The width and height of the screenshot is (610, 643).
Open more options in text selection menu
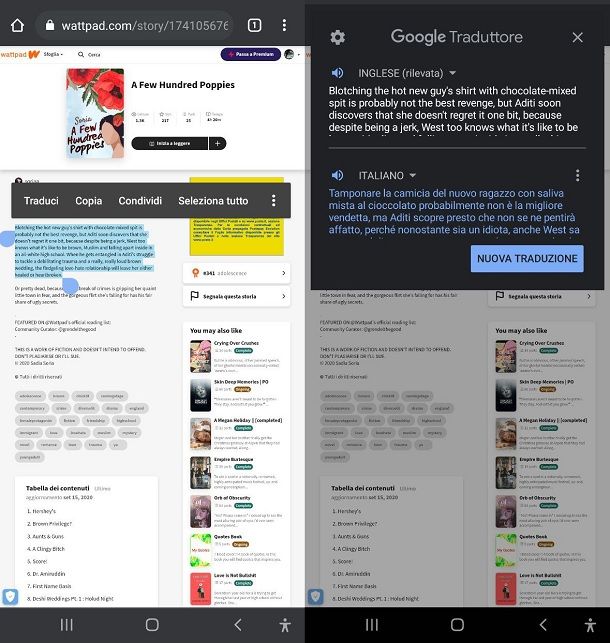tap(273, 201)
